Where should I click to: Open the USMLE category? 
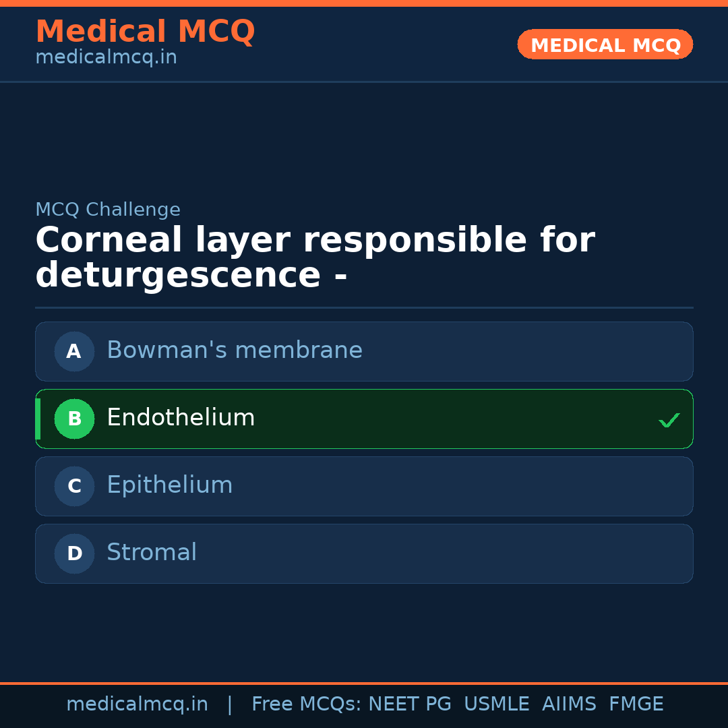(497, 703)
